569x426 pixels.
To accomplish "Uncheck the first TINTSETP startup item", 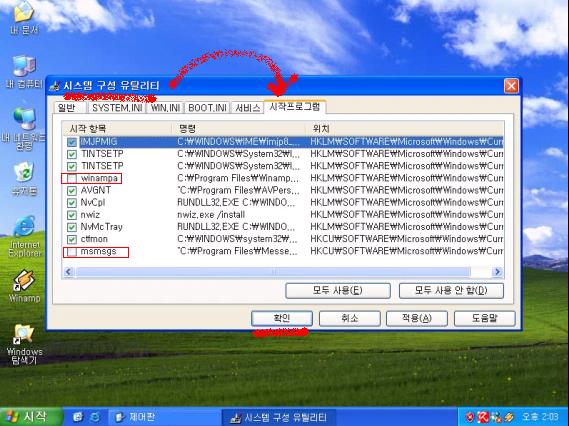I will [x=72, y=154].
